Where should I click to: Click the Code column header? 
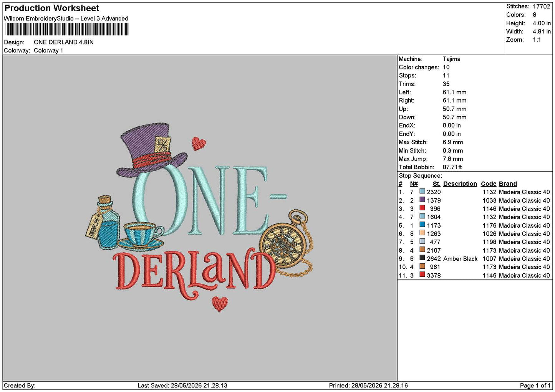(x=489, y=184)
